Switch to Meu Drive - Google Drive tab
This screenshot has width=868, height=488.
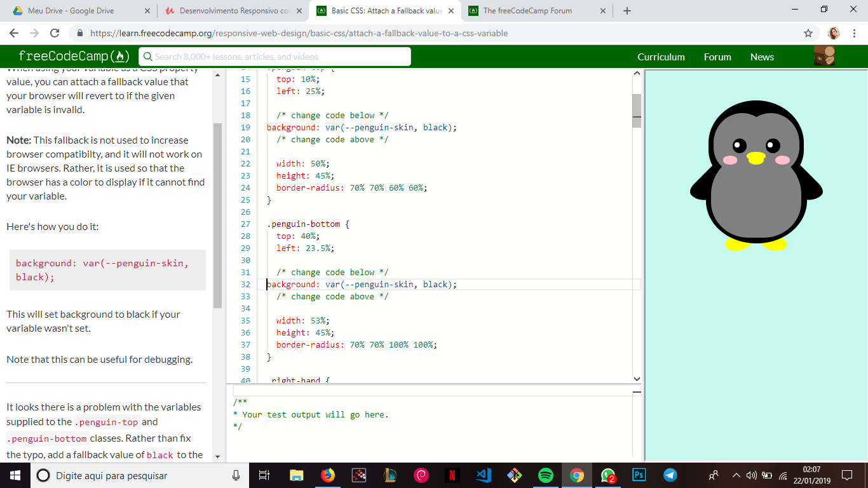click(x=71, y=11)
